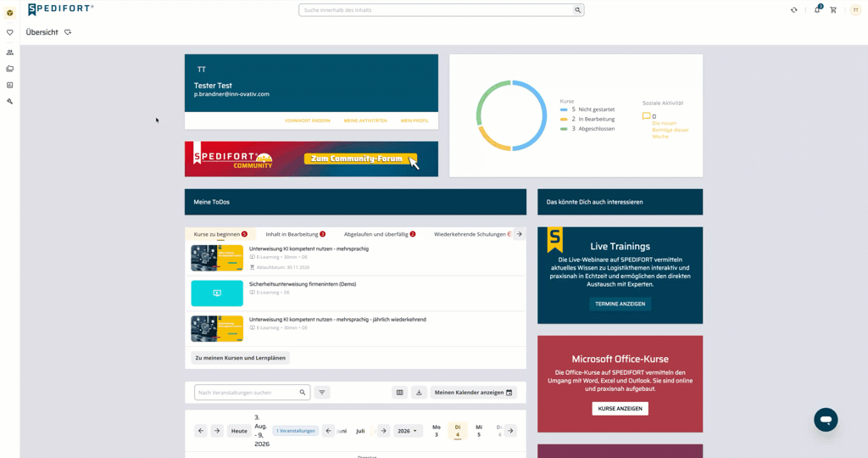Click KENNWORT ÄNDERN link

[307, 120]
